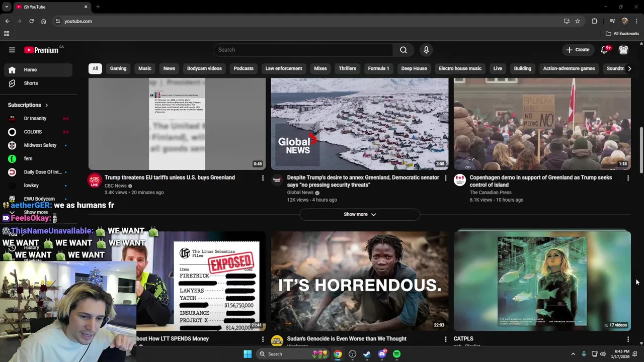
Task: Open a new Chrome tab
Action: (x=98, y=7)
